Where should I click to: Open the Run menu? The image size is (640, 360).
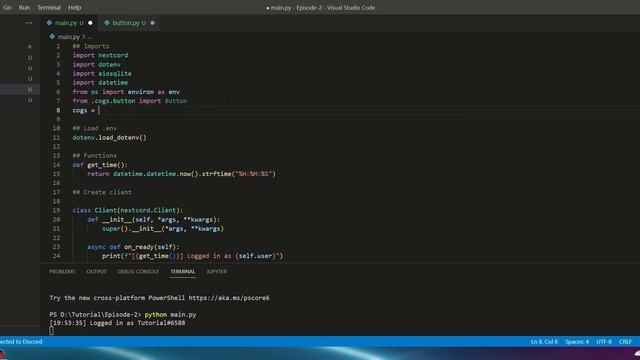[24, 7]
